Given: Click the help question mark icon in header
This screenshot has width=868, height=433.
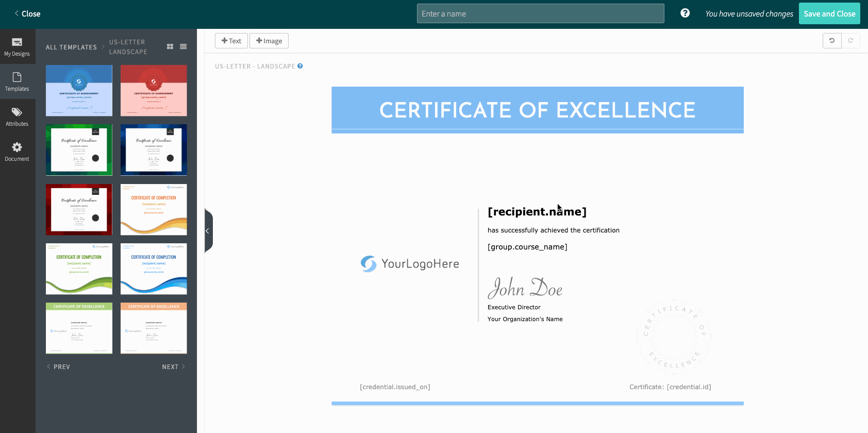Looking at the screenshot, I should (x=685, y=13).
